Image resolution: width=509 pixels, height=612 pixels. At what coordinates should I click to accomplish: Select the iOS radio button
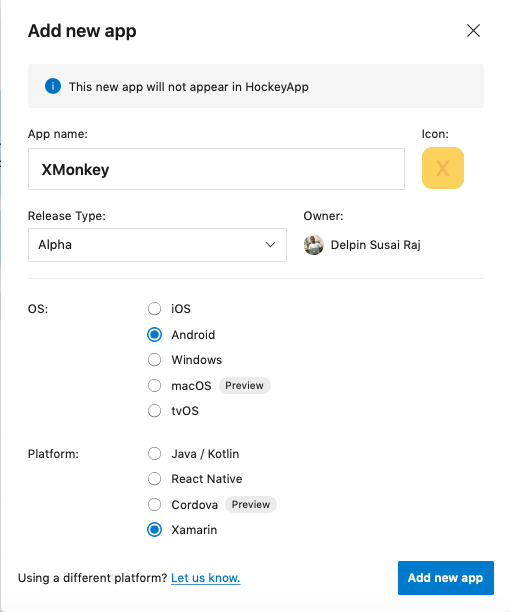[154, 309]
